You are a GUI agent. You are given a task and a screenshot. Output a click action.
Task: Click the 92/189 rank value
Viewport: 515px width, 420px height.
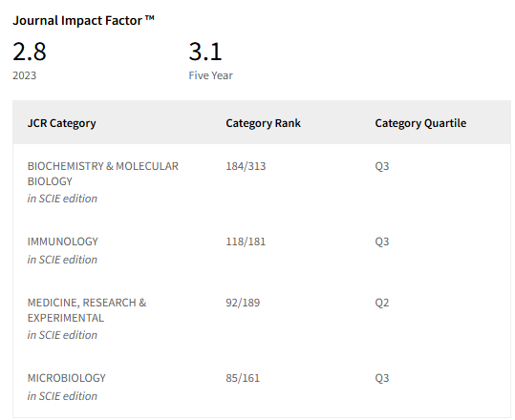243,303
